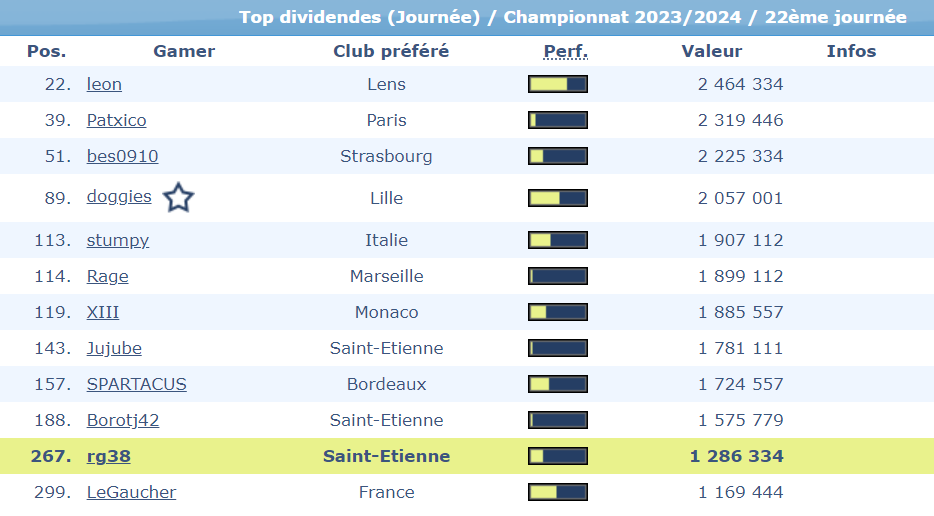Click LeGaucher's performance bar
Viewport: 934px width, 516px height.
(558, 492)
